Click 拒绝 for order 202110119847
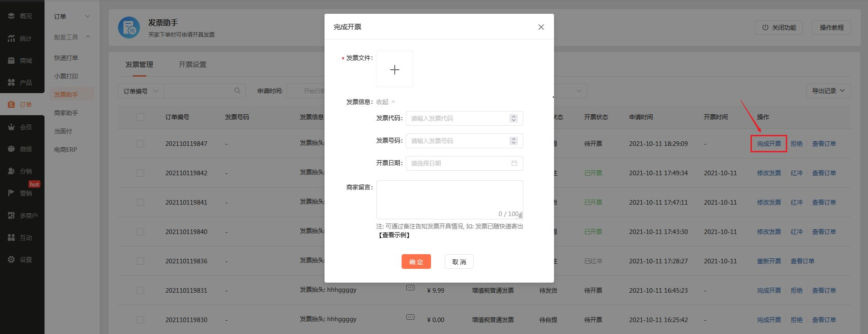 (x=796, y=144)
